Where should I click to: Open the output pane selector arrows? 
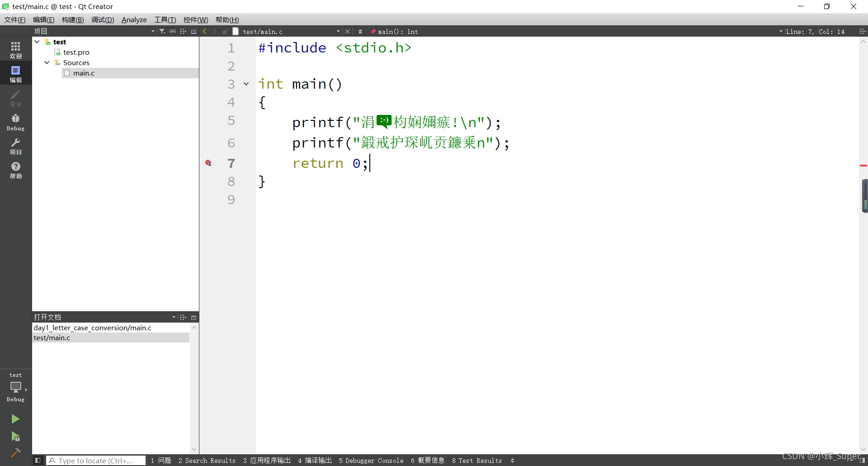[x=512, y=461]
